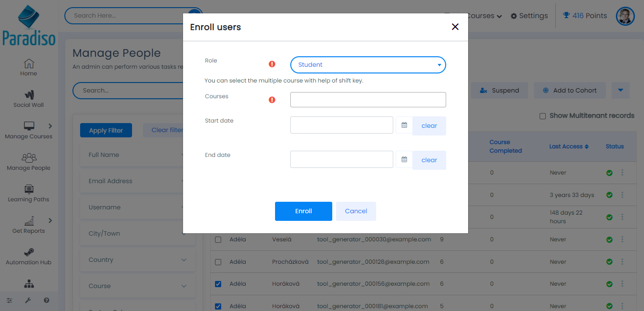This screenshot has height=311, width=644.
Task: Expand Get Reports menu in sidebar
Action: 51,220
